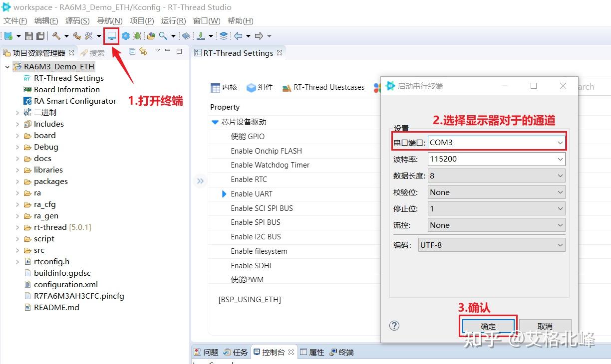
Task: Maximize the project explorer view
Action: 180,51
